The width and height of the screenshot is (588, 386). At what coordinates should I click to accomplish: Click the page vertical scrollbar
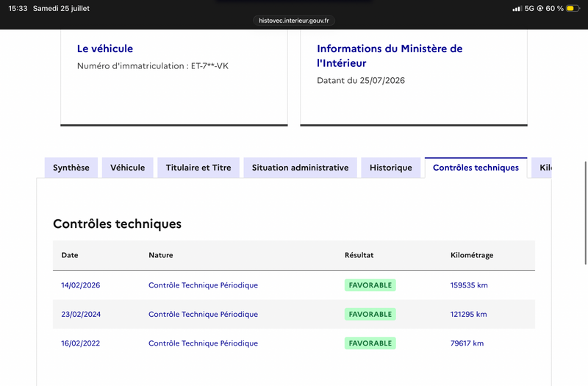pos(585,212)
